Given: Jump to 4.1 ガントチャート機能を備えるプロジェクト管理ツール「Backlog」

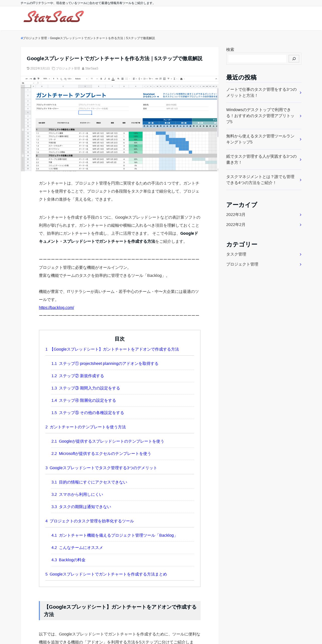Looking at the screenshot, I should (114, 535).
